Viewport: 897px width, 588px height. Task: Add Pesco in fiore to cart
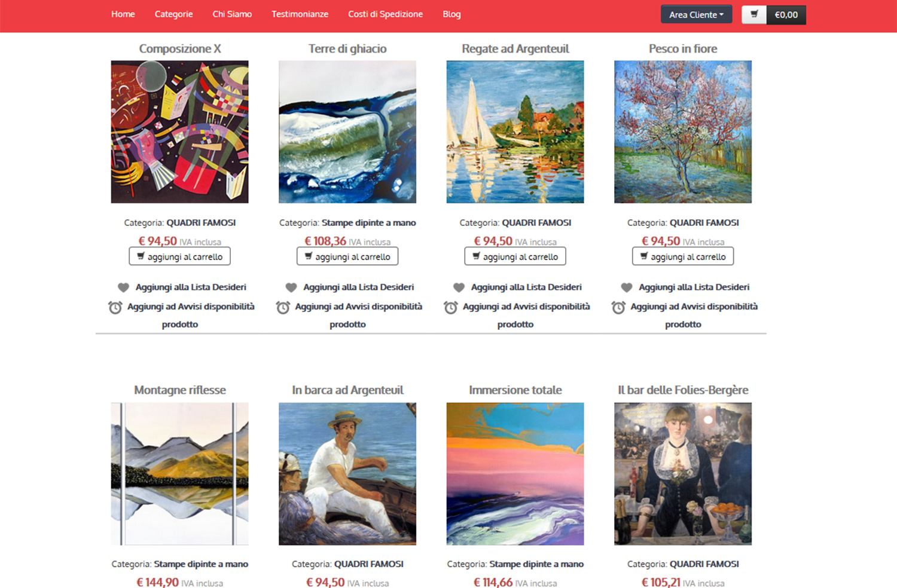point(683,256)
